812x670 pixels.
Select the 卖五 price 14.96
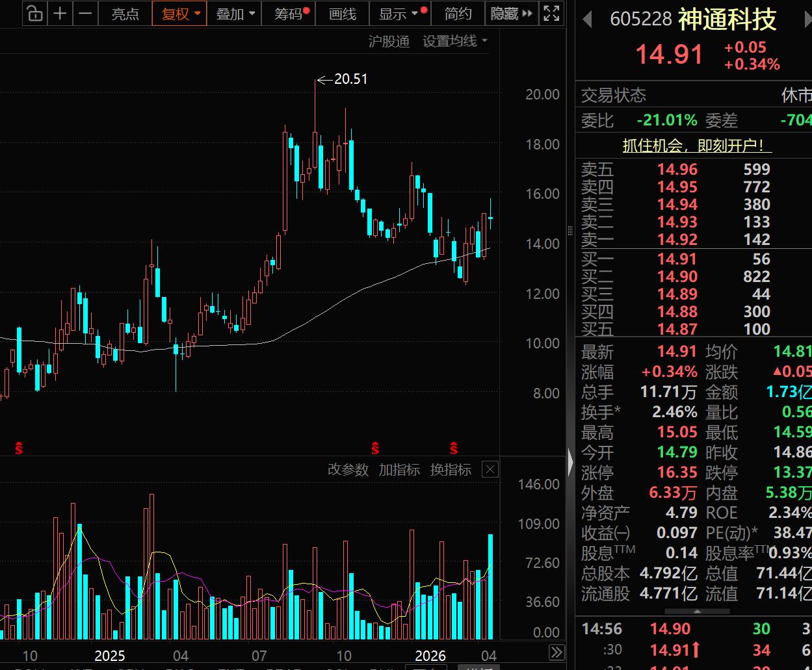(677, 170)
